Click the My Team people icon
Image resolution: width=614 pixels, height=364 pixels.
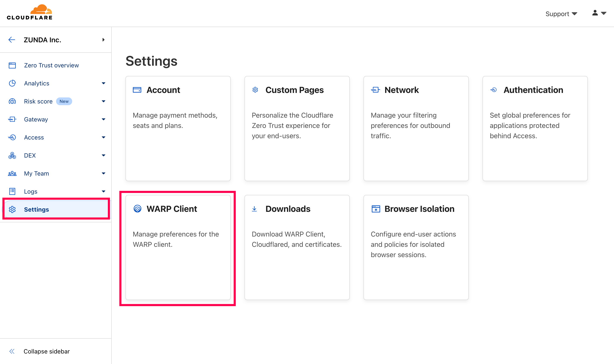12,173
